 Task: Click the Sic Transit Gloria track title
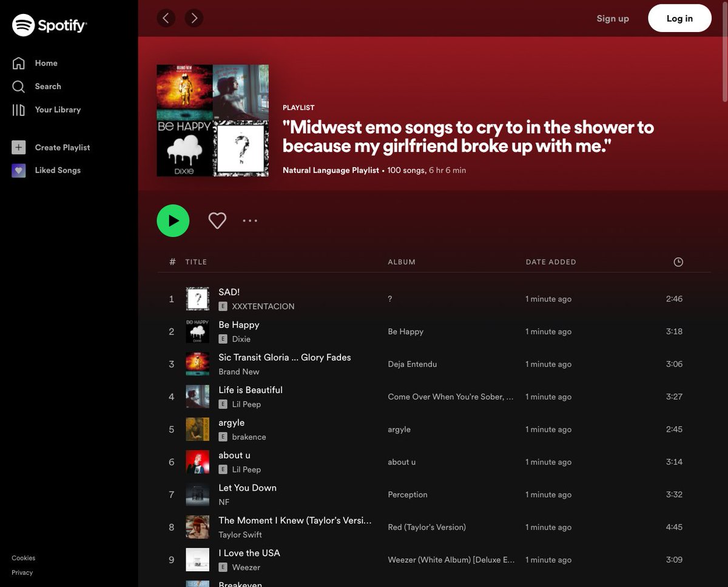pyautogui.click(x=285, y=358)
